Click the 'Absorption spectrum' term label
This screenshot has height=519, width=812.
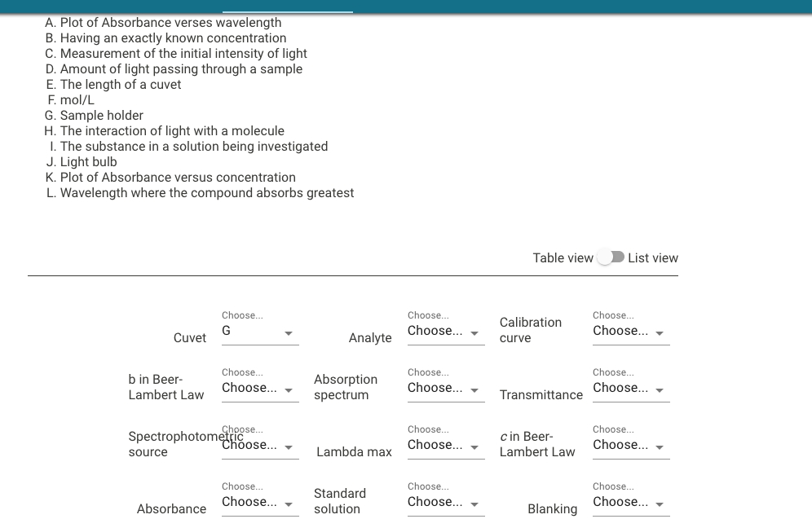346,387
